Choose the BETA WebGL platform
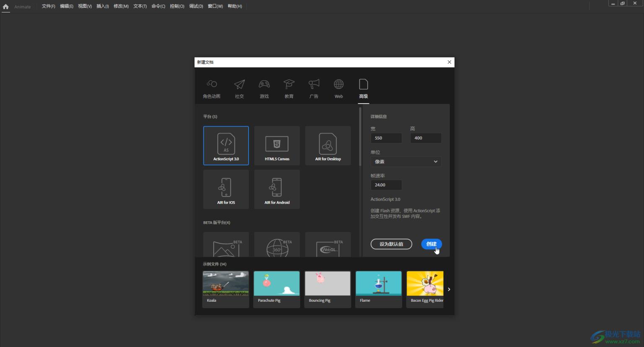 coord(328,245)
